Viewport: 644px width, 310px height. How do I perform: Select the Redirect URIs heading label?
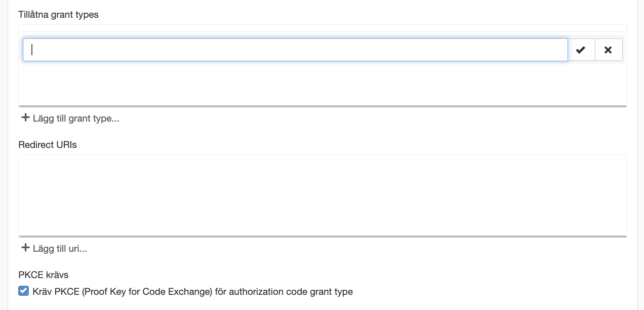pos(48,145)
